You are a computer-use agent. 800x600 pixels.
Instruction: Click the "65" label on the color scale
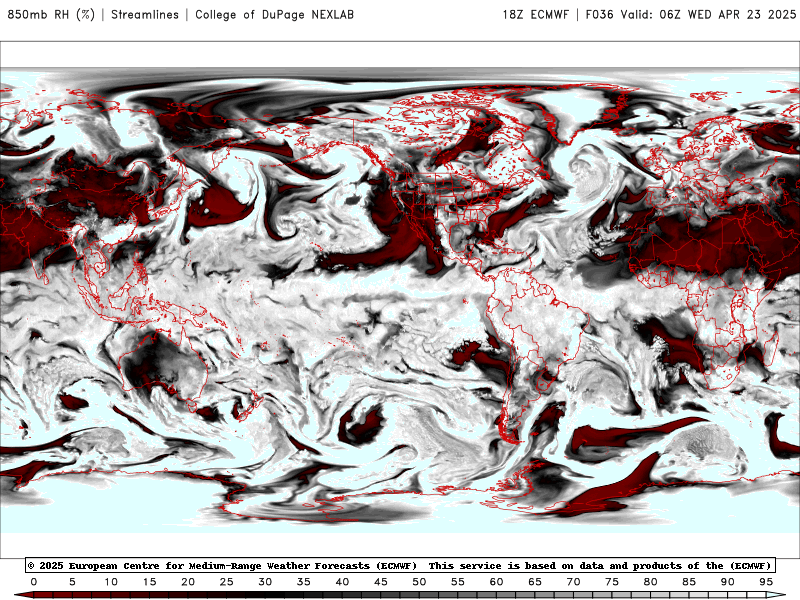tap(535, 582)
